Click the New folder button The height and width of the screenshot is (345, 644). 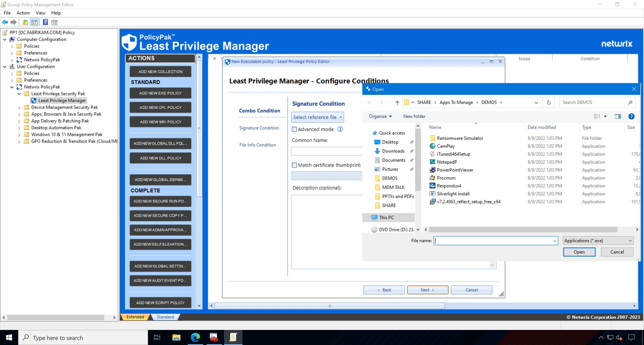(x=414, y=116)
